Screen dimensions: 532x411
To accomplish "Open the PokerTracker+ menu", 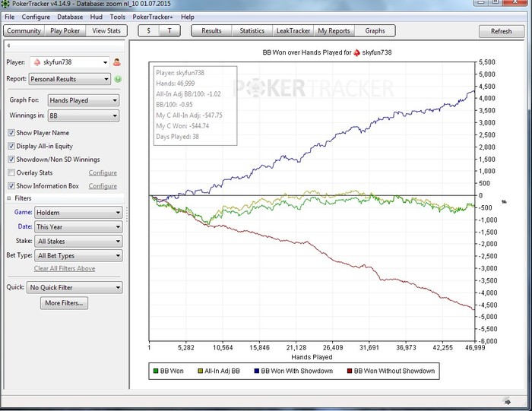I will pos(153,17).
